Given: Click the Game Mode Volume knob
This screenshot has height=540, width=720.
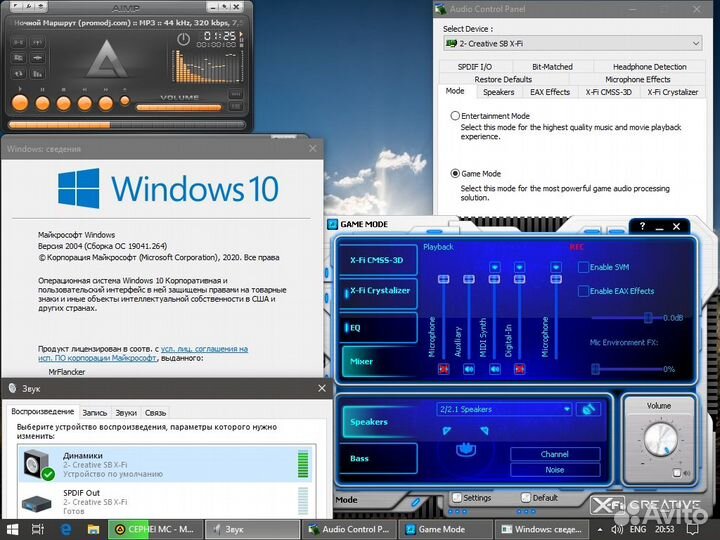Looking at the screenshot, I should 660,439.
